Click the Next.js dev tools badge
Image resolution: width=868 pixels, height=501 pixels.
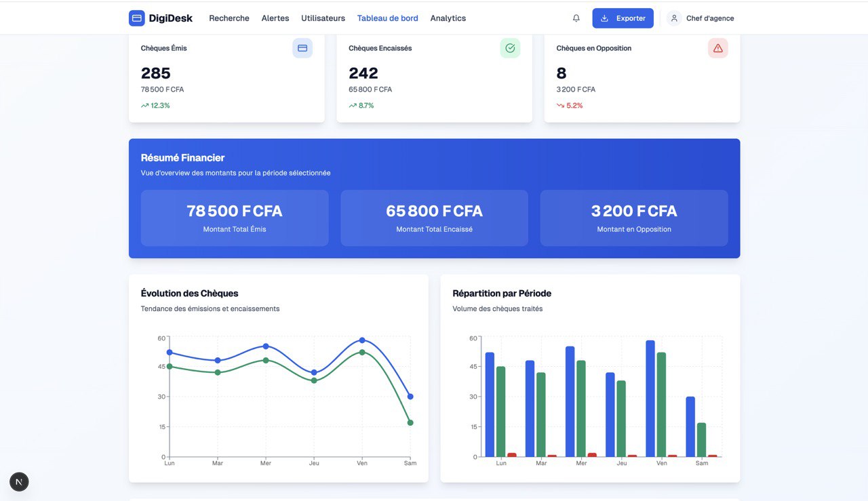[19, 482]
